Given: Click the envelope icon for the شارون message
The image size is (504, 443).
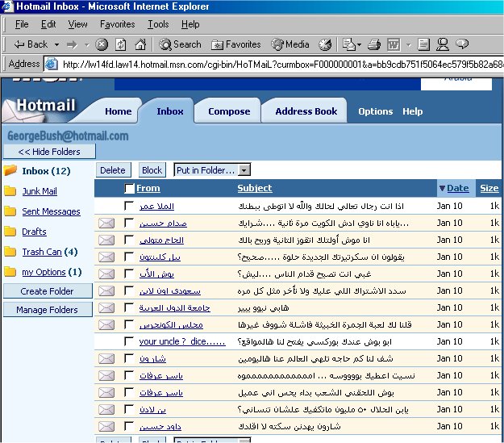Looking at the screenshot, I should [x=106, y=358].
